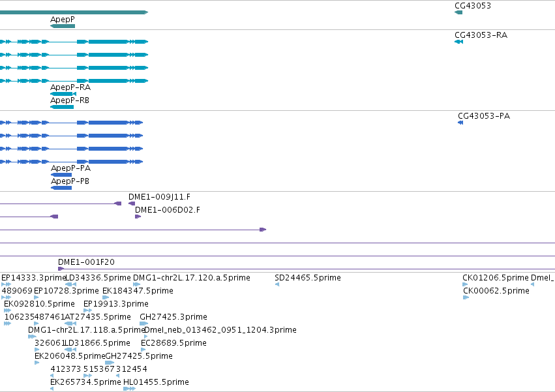
Task: Select the 515367 feature label
Action: click(x=99, y=369)
